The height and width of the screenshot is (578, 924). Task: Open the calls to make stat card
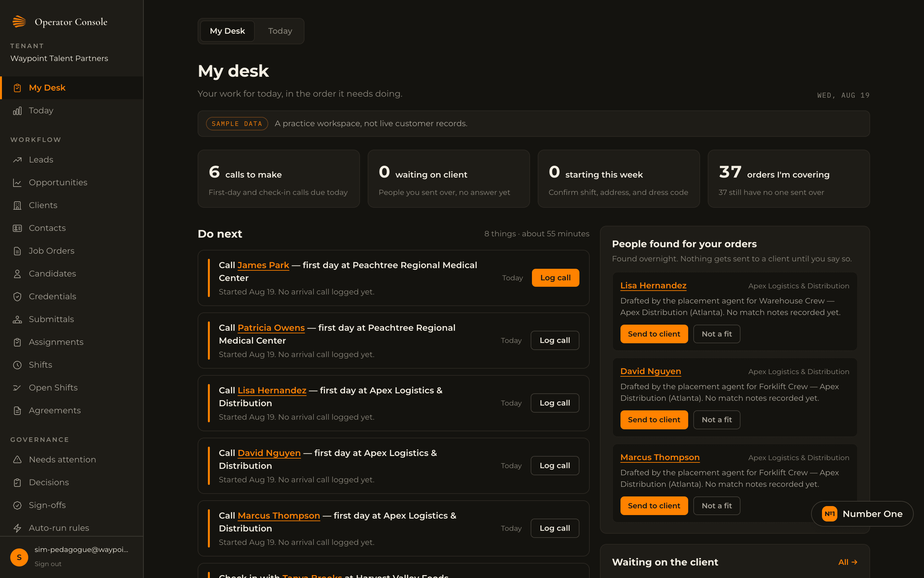pyautogui.click(x=279, y=179)
